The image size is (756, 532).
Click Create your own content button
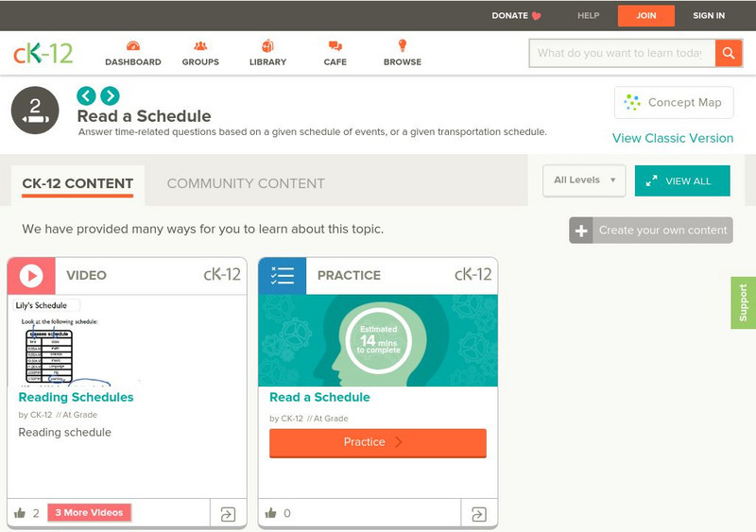[x=651, y=231]
